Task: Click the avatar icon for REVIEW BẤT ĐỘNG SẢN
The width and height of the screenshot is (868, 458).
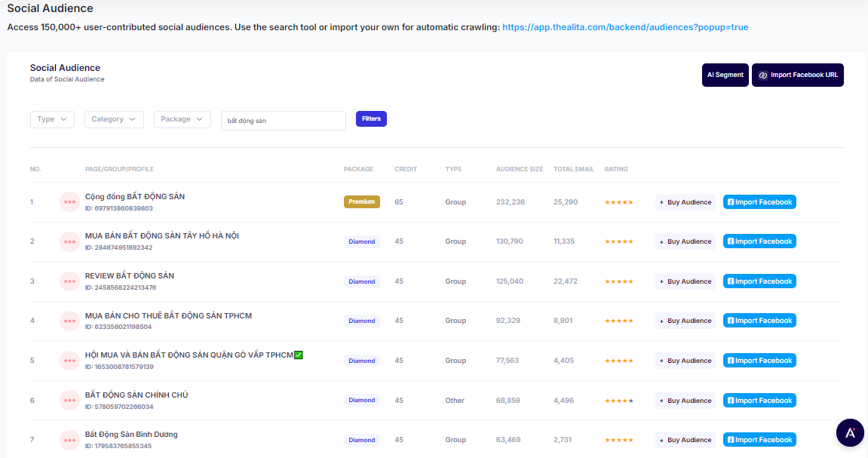Action: point(69,281)
